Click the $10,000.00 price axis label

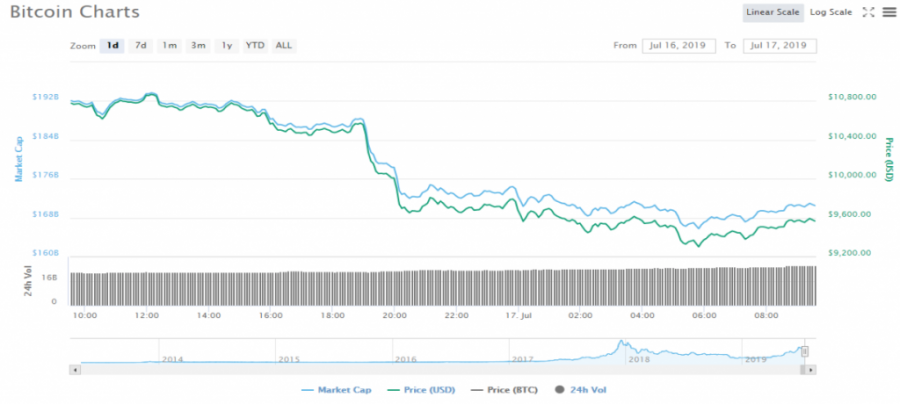click(x=852, y=175)
